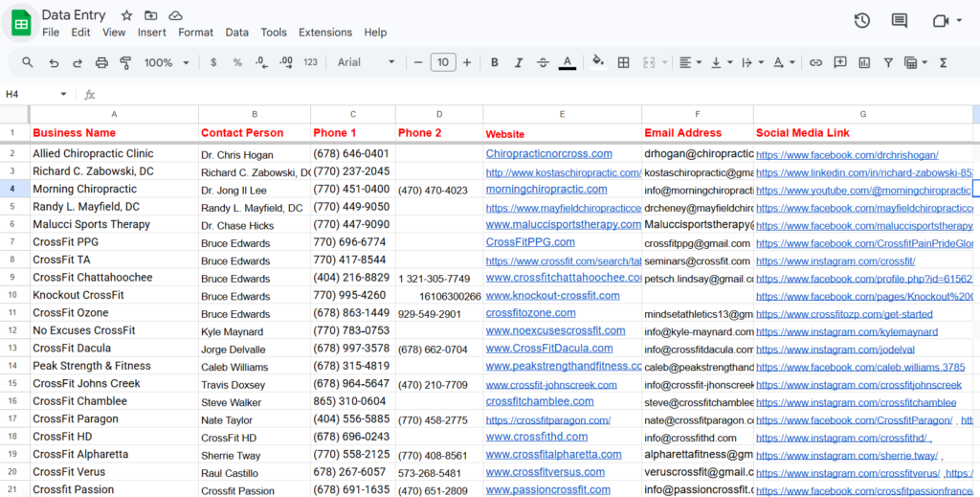Select the phone (678) 646-0401 cell
980x497 pixels.
353,154
